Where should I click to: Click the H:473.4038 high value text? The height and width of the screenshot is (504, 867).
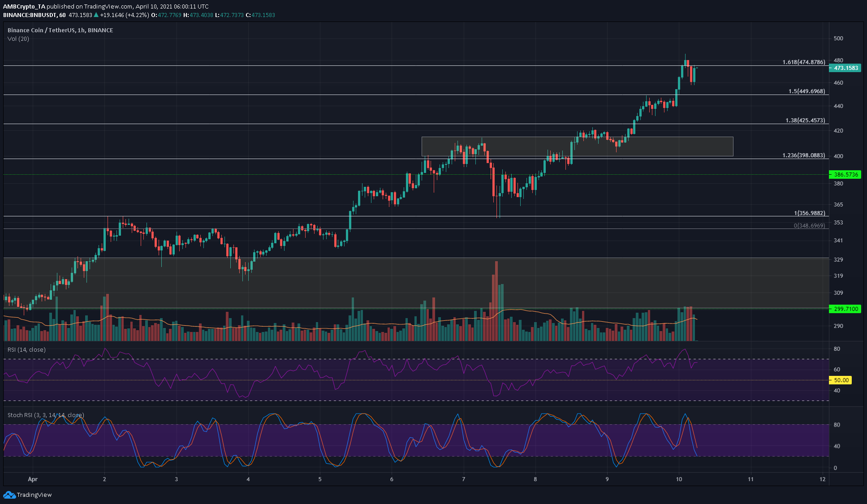198,15
